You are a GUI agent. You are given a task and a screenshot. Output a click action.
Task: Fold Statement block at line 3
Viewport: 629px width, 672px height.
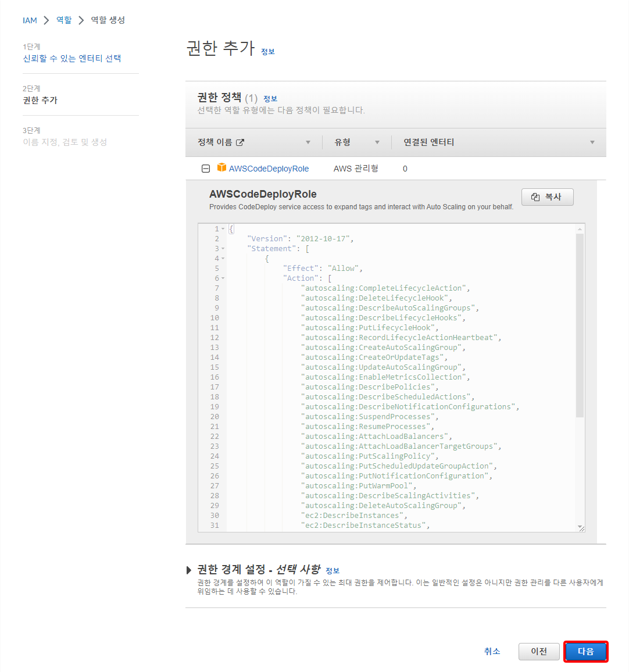223,249
